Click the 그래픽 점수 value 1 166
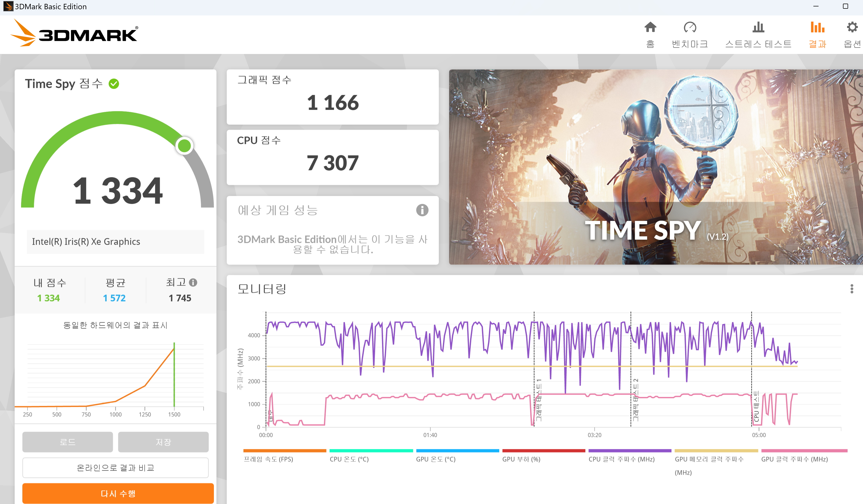863x504 pixels. pyautogui.click(x=333, y=103)
